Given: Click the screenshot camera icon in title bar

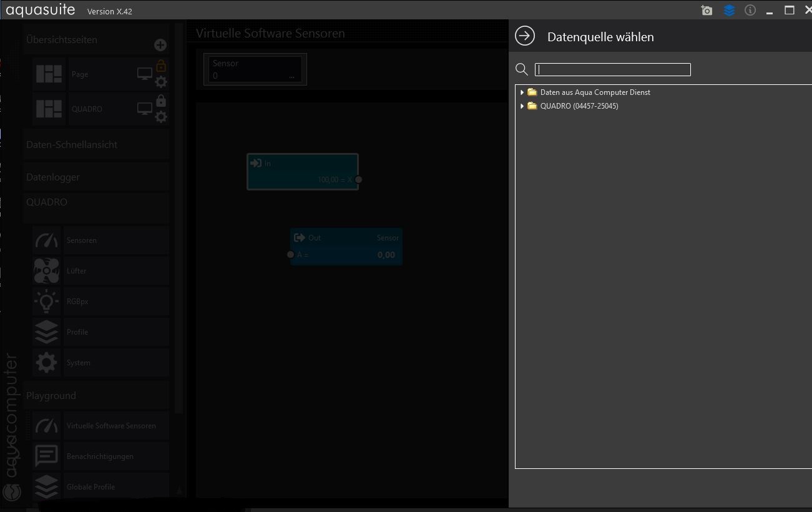Looking at the screenshot, I should coord(707,11).
